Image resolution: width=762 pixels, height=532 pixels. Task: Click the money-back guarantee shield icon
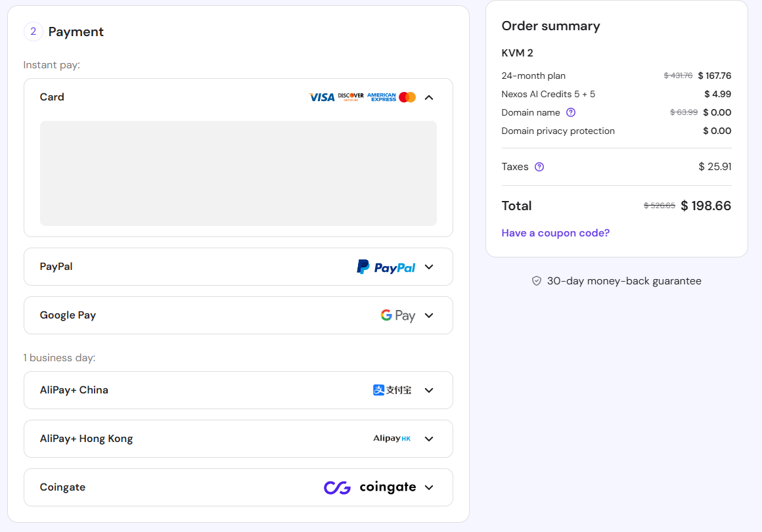pyautogui.click(x=537, y=281)
